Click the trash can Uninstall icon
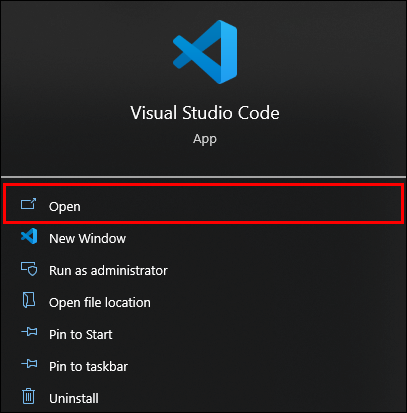Screen dimensions: 407x413 pyautogui.click(x=29, y=396)
